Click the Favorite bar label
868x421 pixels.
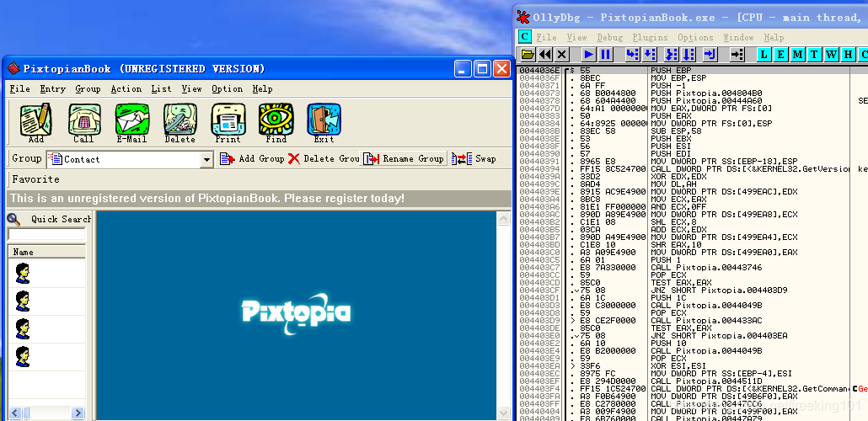[35, 179]
